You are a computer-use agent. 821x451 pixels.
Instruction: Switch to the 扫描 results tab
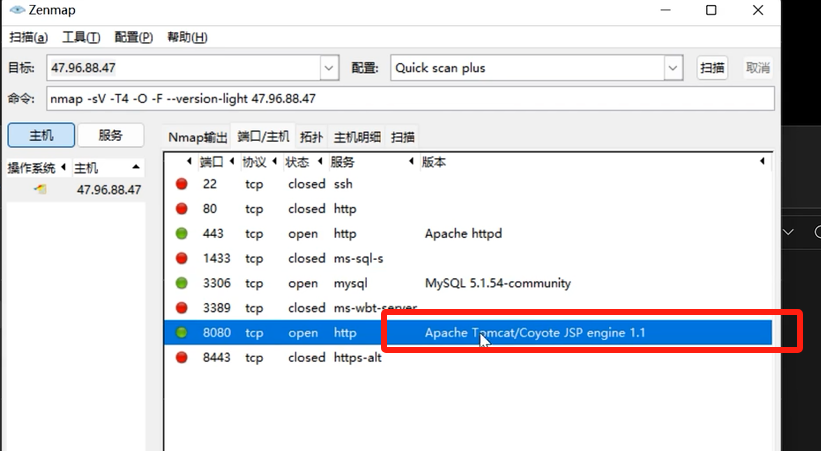pos(403,137)
